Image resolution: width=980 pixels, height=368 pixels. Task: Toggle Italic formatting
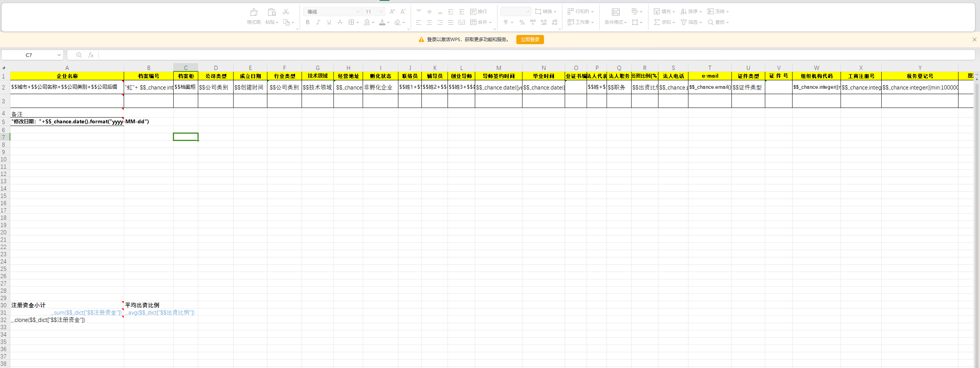click(318, 22)
